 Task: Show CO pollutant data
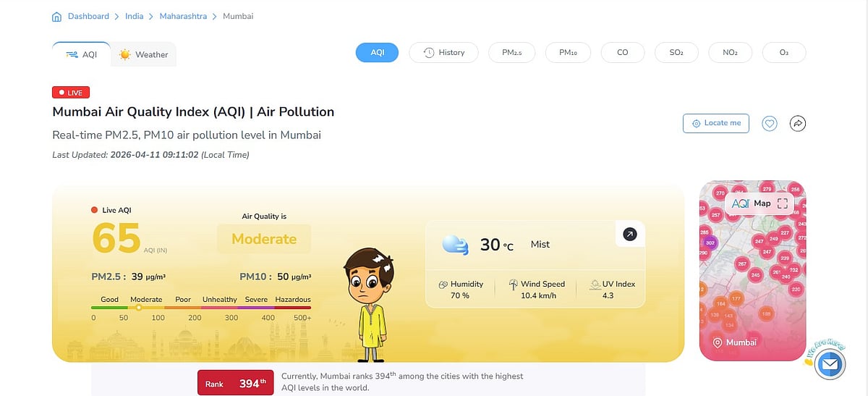pyautogui.click(x=622, y=53)
